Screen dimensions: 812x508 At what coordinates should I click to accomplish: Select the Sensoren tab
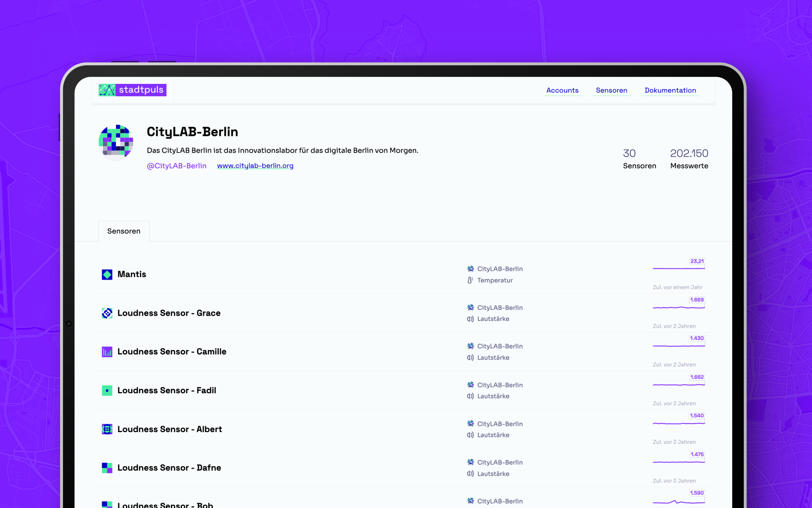(x=124, y=231)
